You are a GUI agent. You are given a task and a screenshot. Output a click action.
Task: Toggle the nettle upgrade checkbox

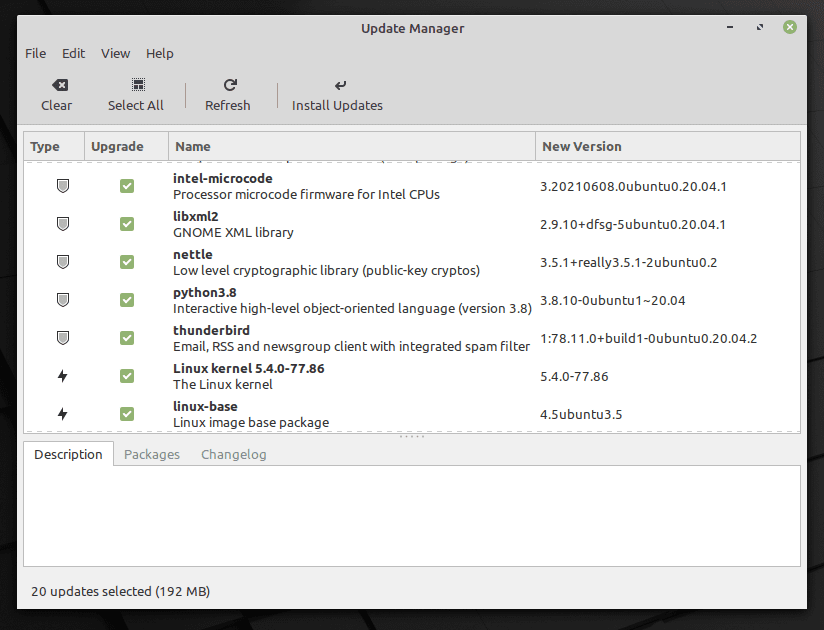(127, 262)
